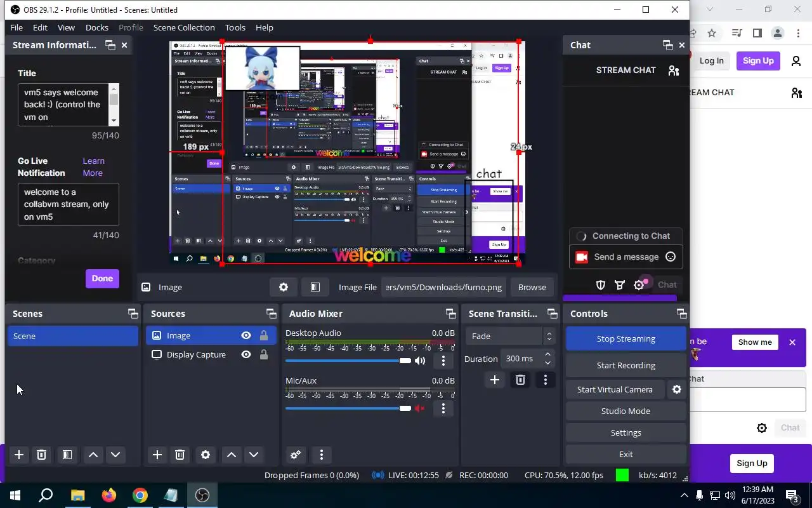Image resolution: width=812 pixels, height=508 pixels.
Task: Move source down arrow in Sources panel
Action: tap(254, 455)
